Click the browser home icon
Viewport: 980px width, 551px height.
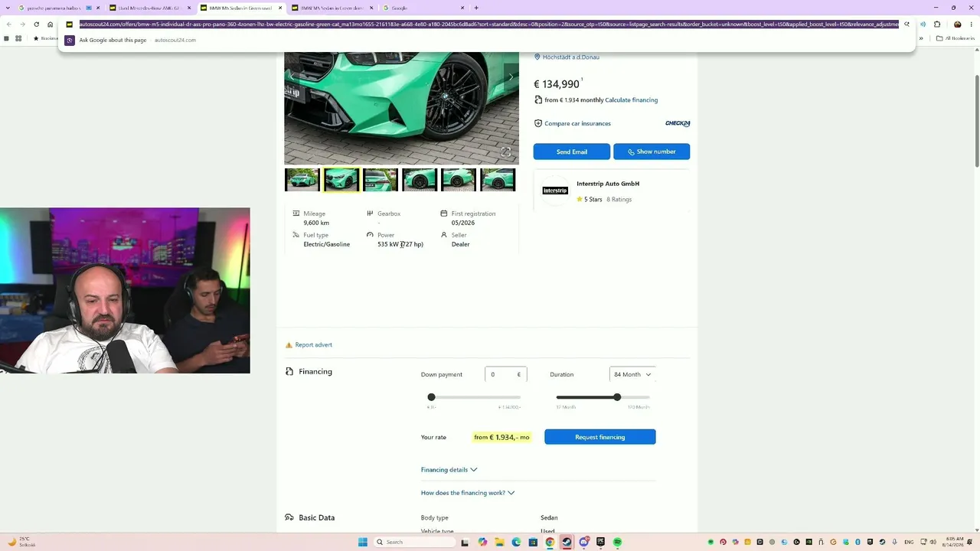(x=51, y=24)
